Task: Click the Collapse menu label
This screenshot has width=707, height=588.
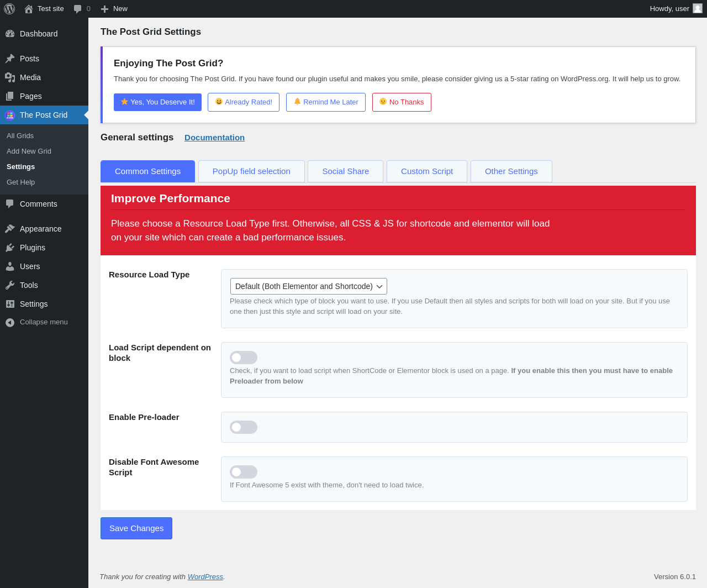Action: point(44,322)
